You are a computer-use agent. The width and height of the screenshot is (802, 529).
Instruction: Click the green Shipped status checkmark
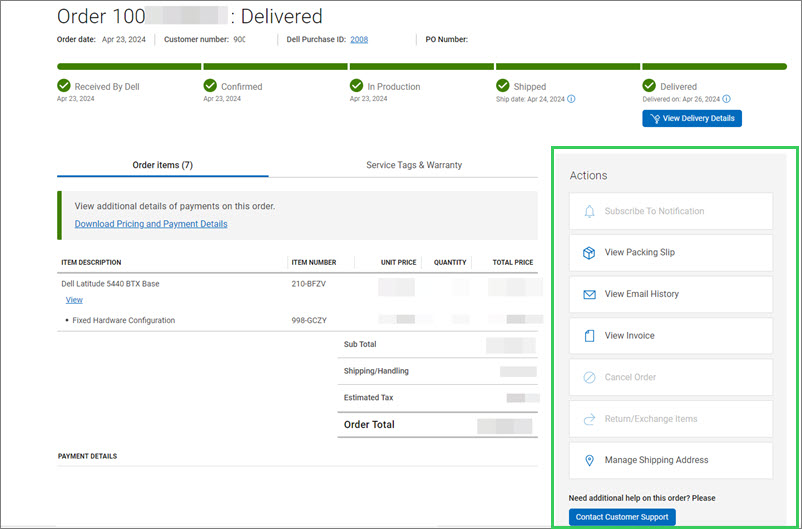point(503,86)
